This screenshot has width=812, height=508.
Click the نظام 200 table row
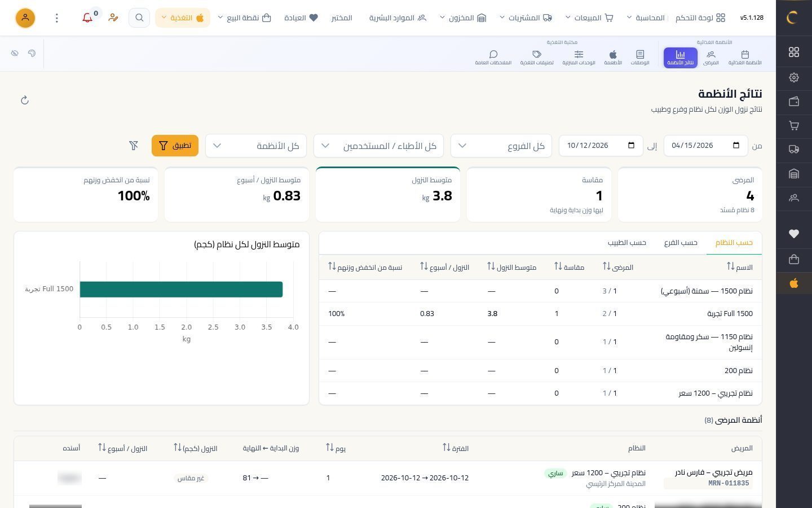point(540,371)
